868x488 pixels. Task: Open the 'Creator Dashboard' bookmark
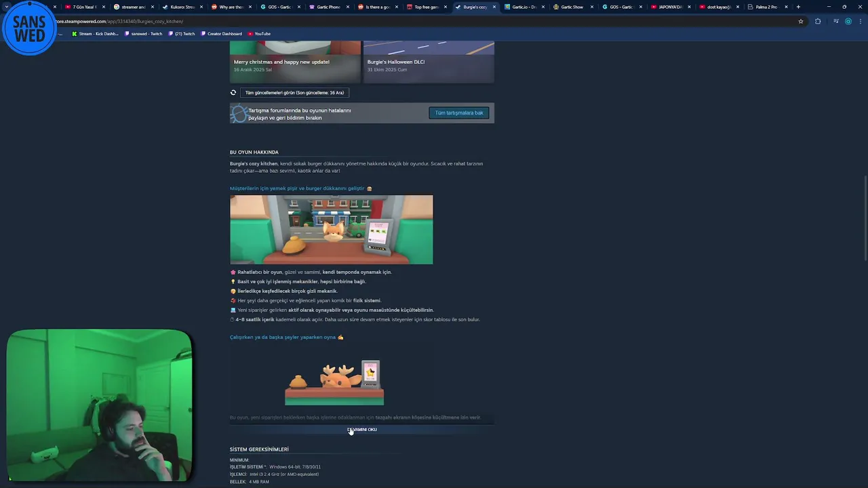tap(221, 33)
